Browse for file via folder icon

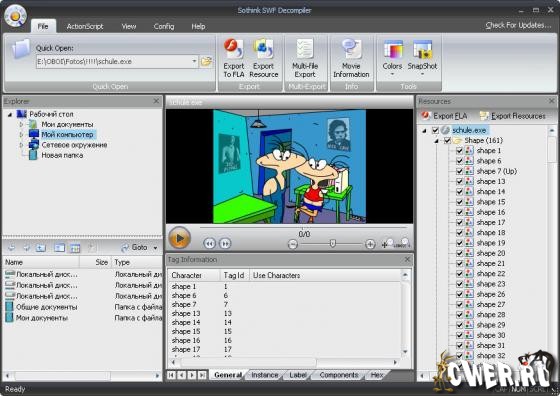click(x=206, y=61)
